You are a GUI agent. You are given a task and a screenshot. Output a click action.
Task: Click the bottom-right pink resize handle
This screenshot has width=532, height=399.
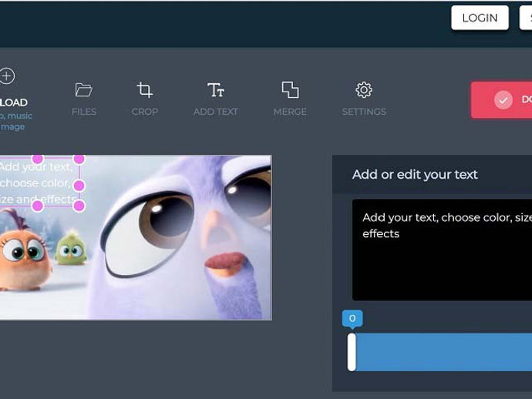79,206
